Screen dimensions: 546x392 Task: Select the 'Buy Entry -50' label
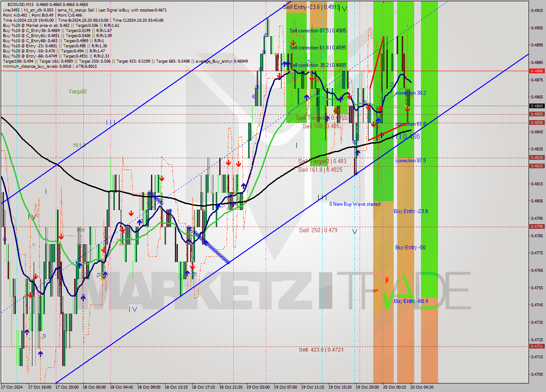(410, 248)
